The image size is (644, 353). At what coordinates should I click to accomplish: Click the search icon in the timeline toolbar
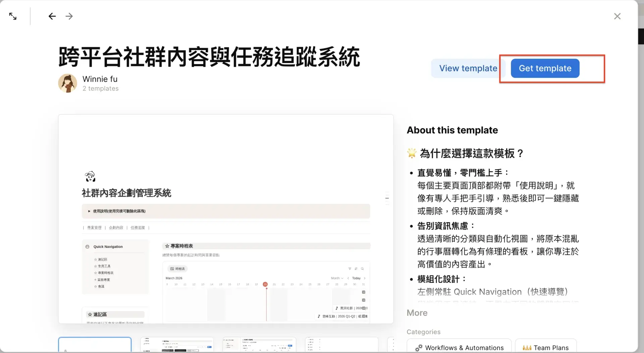pyautogui.click(x=362, y=269)
